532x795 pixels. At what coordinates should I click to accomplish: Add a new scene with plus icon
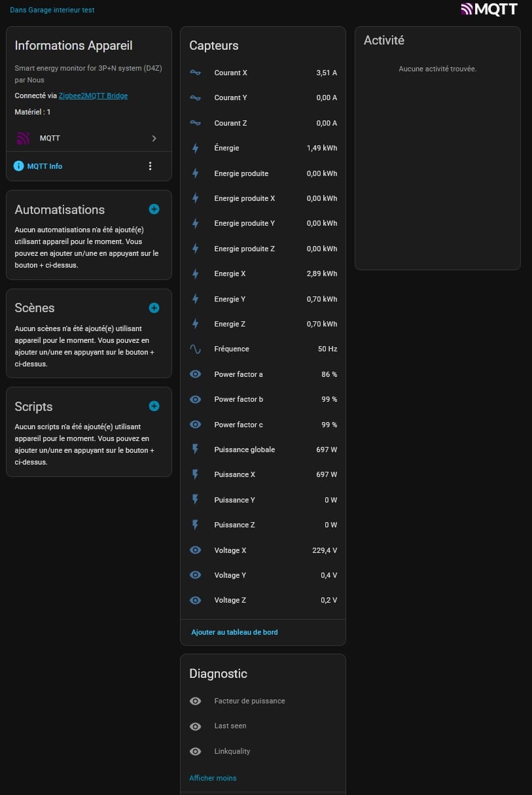(x=154, y=308)
